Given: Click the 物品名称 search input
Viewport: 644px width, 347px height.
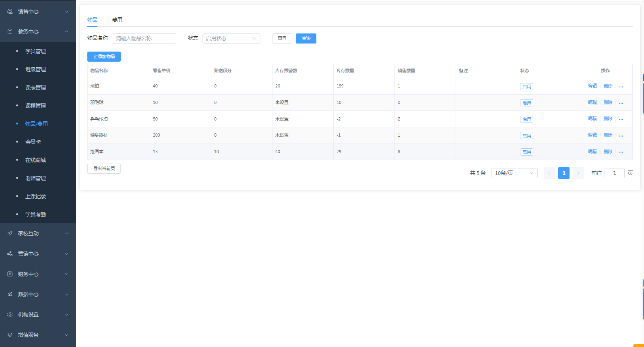Looking at the screenshot, I should pos(144,38).
